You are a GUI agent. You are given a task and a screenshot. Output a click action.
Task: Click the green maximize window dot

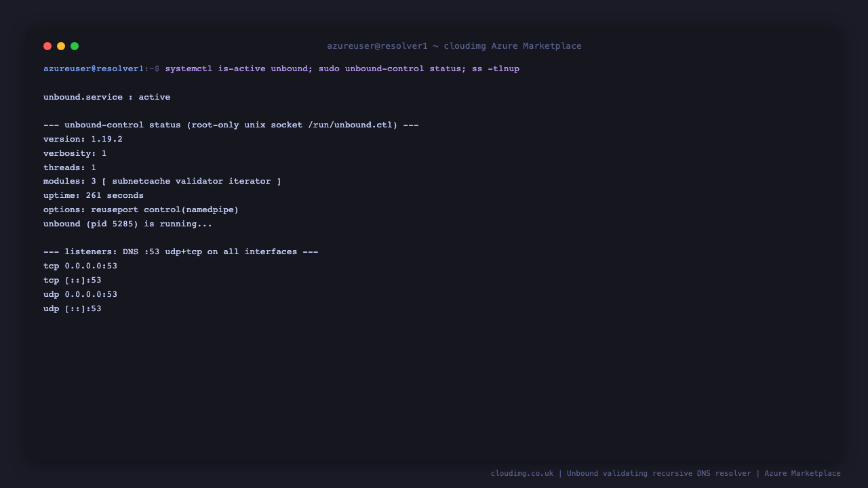click(75, 46)
